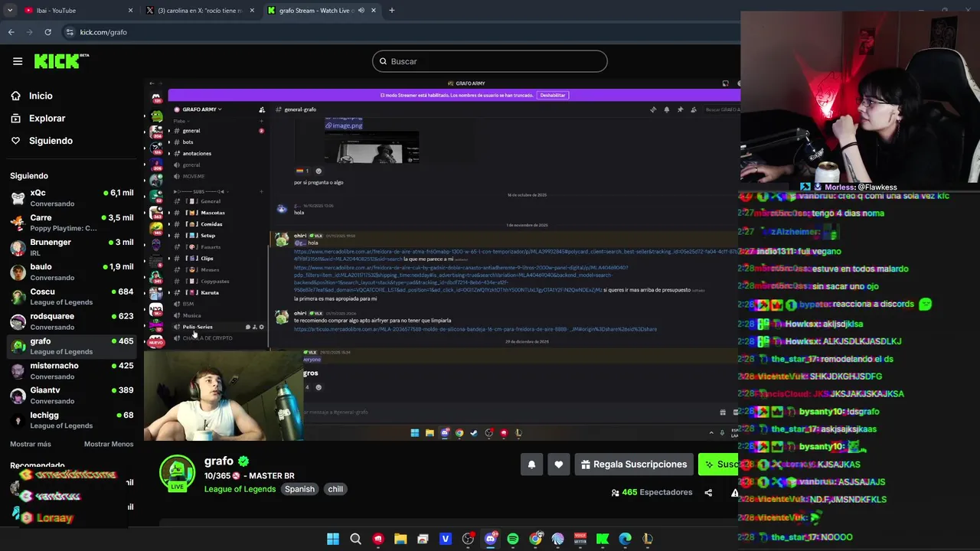Open rodsquaree channel in following list

pyautogui.click(x=72, y=321)
